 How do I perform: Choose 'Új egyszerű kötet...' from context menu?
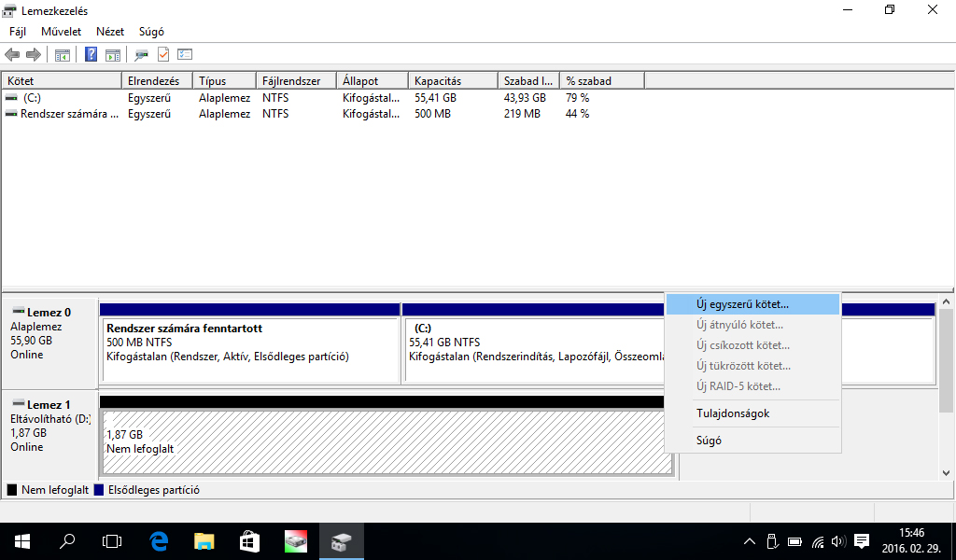pos(742,304)
